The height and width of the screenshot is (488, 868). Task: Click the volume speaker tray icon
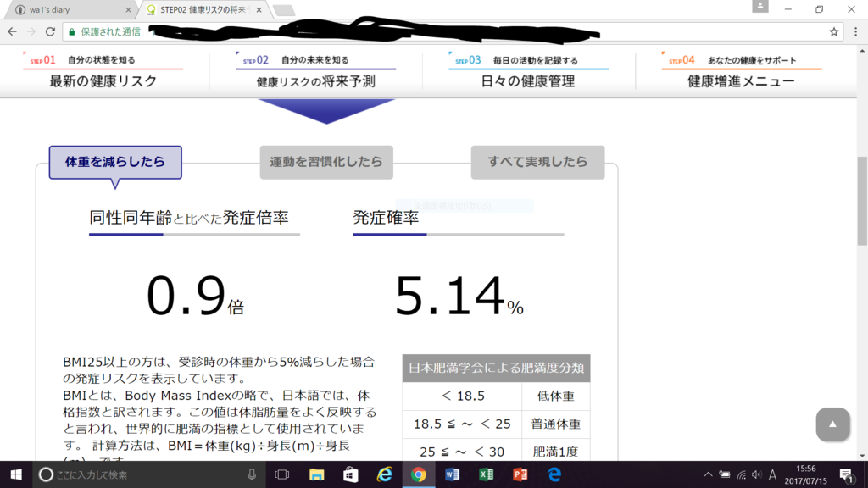[x=757, y=474]
